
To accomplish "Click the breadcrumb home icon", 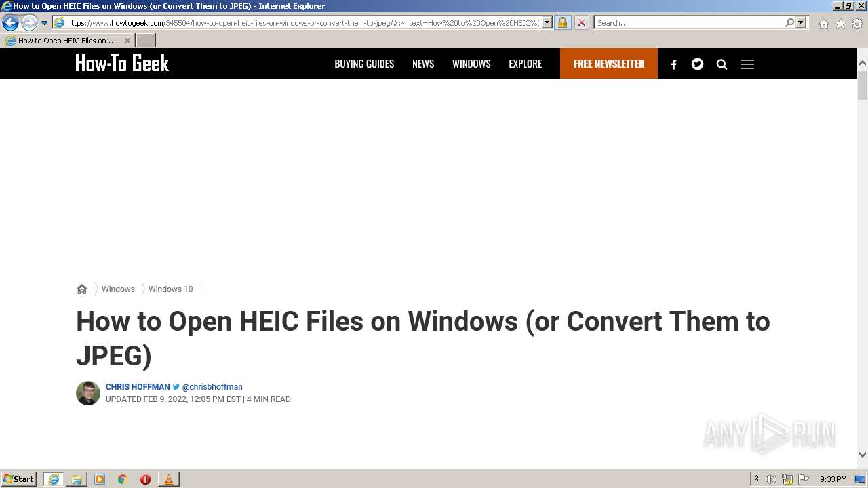I will click(82, 289).
